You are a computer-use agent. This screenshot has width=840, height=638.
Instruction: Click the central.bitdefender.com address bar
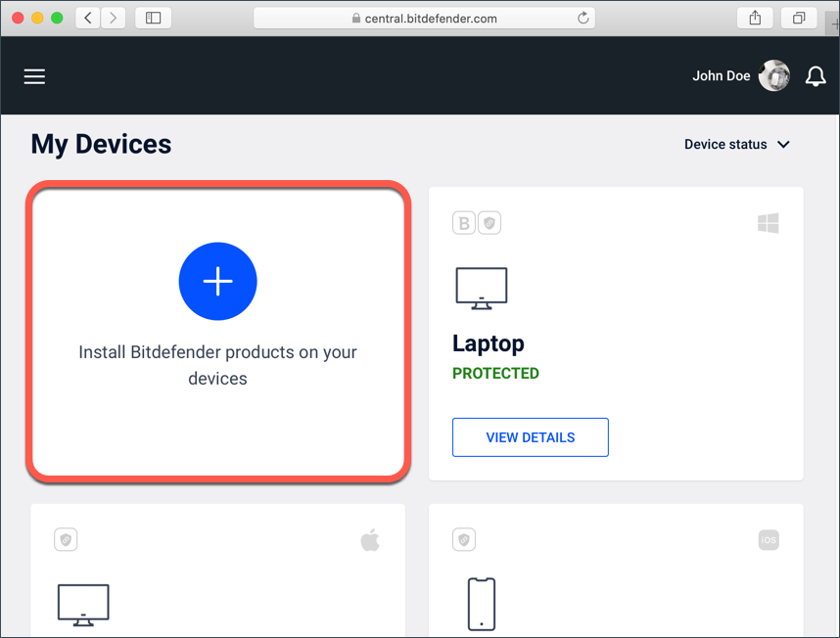coord(424,19)
